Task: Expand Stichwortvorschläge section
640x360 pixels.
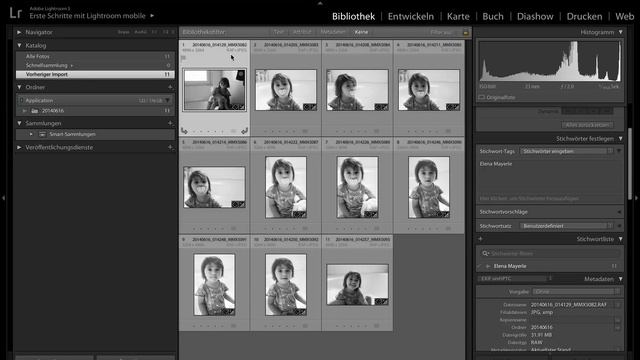Action: pyautogui.click(x=620, y=212)
